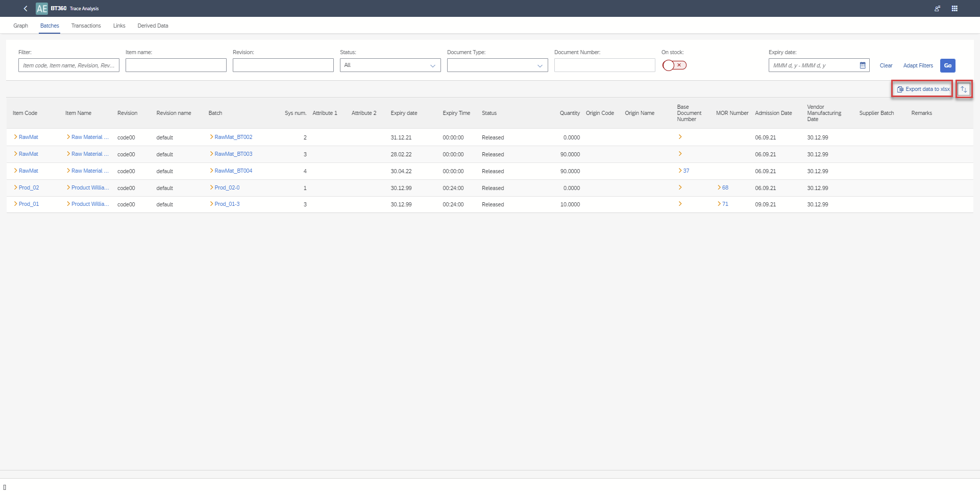Click the small status icon at bottom-left

point(4,488)
